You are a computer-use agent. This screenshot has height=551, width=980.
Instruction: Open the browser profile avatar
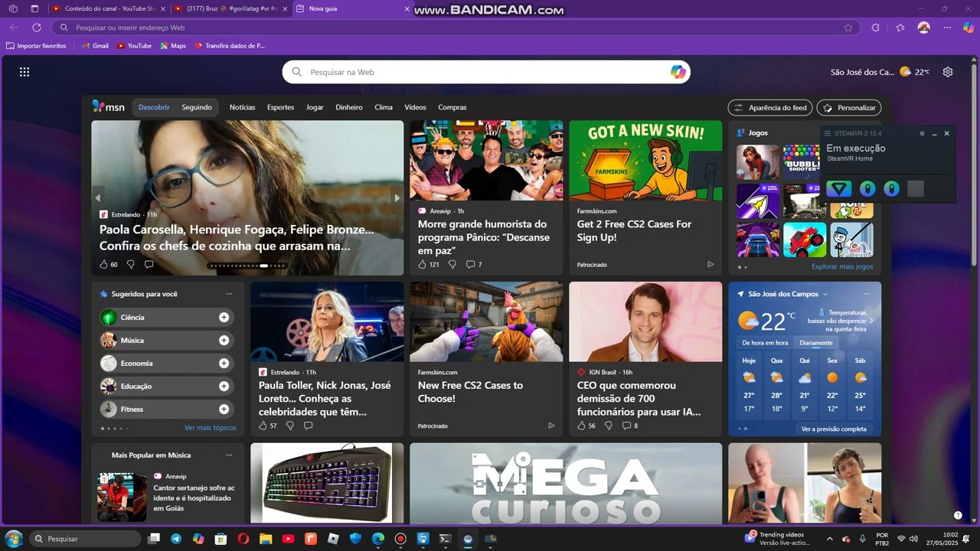(924, 28)
